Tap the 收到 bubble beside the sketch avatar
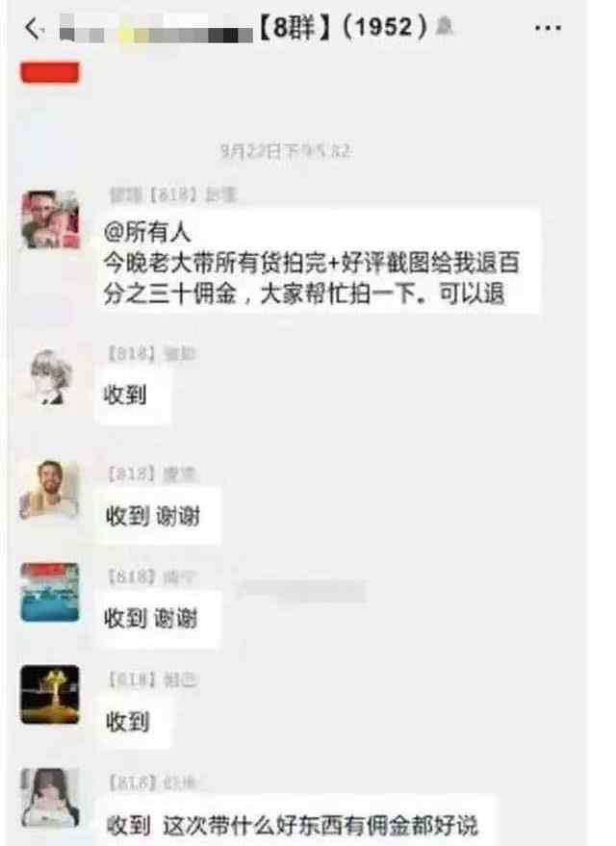 133,396
